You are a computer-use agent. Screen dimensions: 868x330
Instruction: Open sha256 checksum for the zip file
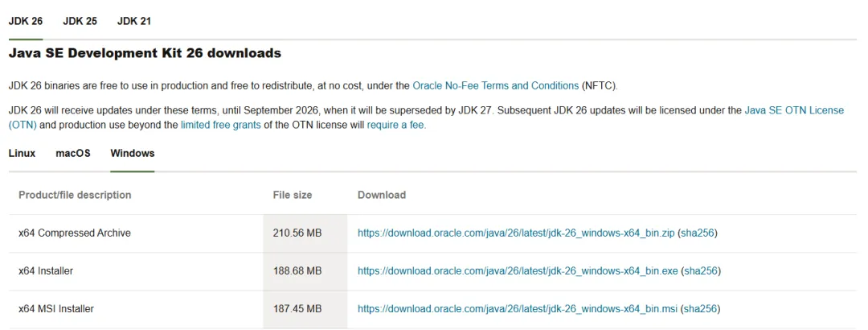pyautogui.click(x=698, y=233)
